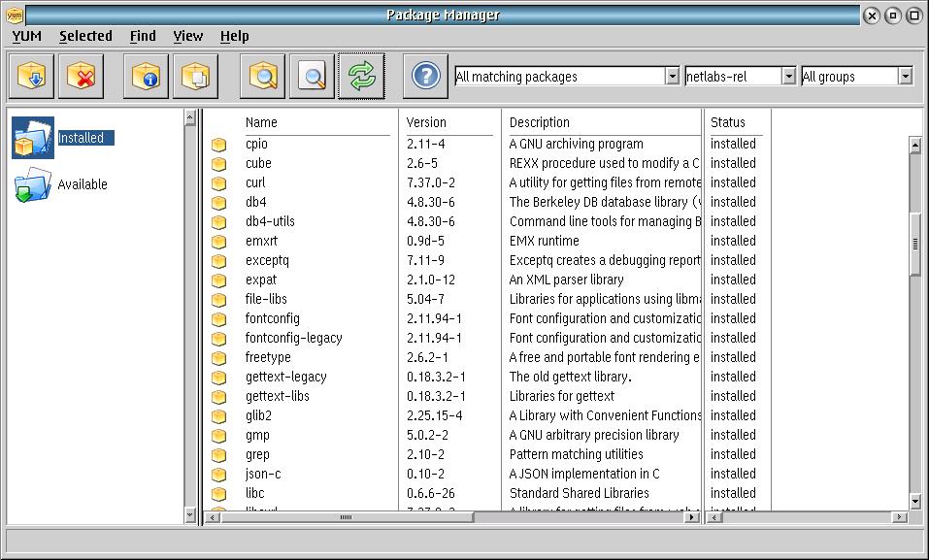This screenshot has width=929, height=560.
Task: Click description 'Standard Shared Libraries'
Action: tap(579, 493)
